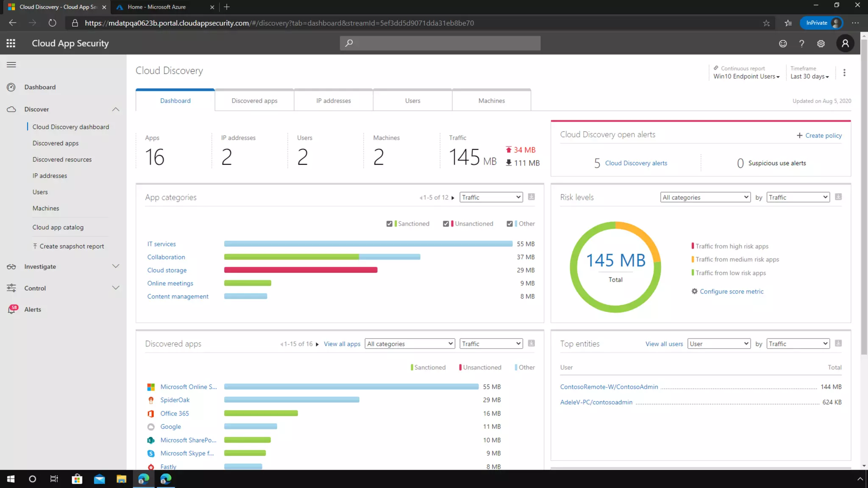The width and height of the screenshot is (868, 488).
Task: Collapse sidebar with hamburger menu icon
Action: 11,65
